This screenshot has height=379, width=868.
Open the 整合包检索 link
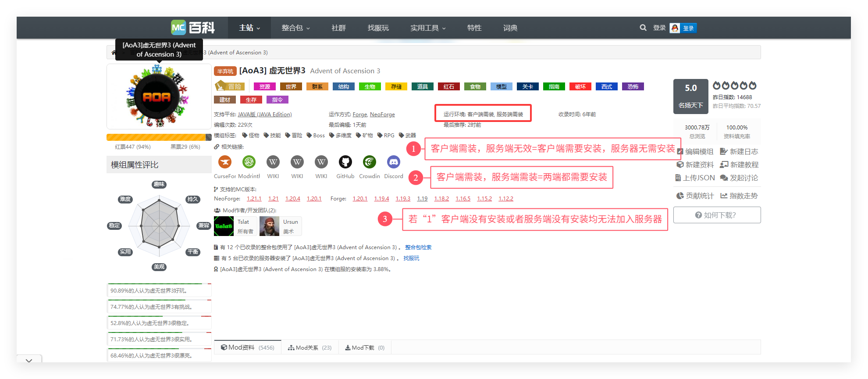418,247
